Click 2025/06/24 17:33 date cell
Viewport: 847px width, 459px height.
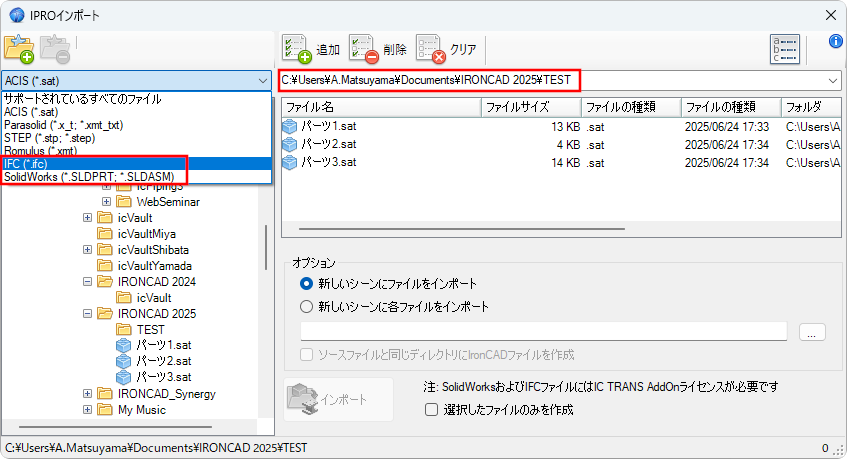pyautogui.click(x=727, y=127)
